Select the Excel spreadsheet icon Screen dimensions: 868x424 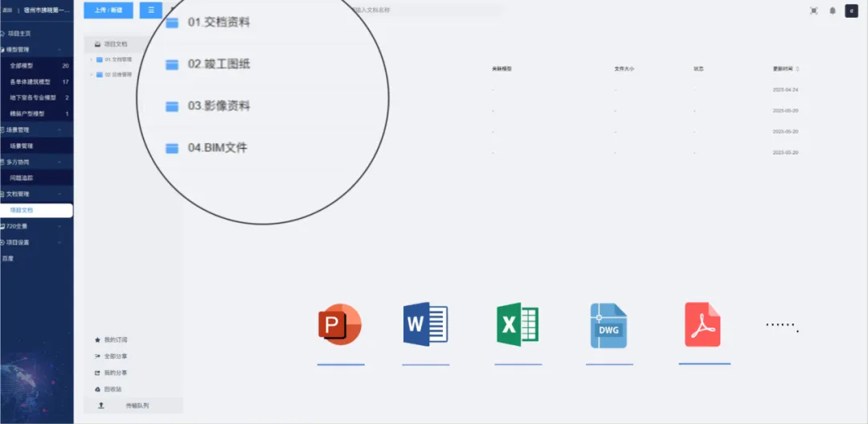(x=518, y=325)
